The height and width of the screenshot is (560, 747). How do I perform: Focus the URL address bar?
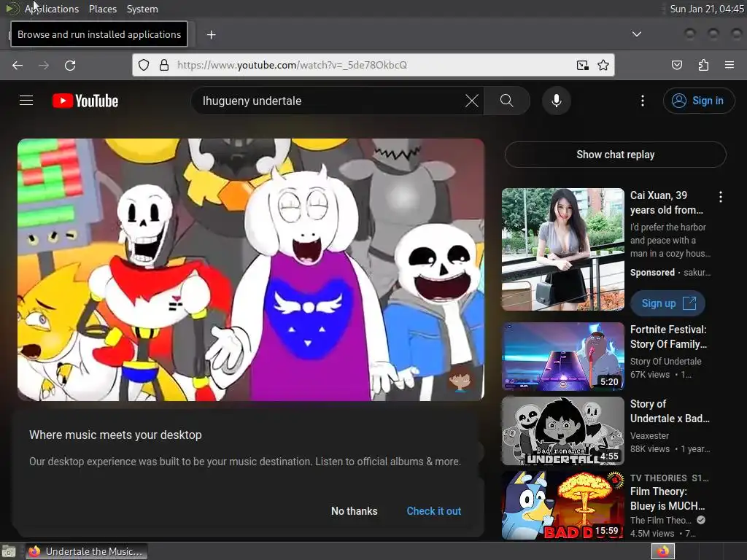[x=373, y=65]
